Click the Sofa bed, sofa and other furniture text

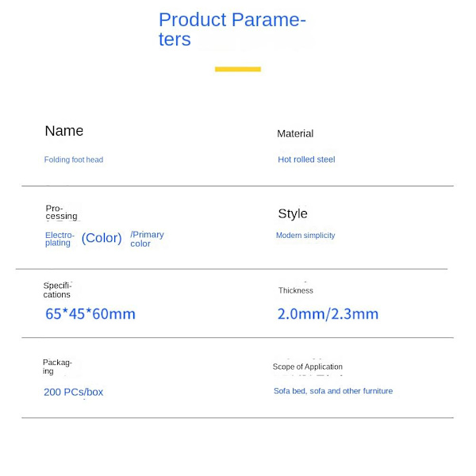click(333, 391)
